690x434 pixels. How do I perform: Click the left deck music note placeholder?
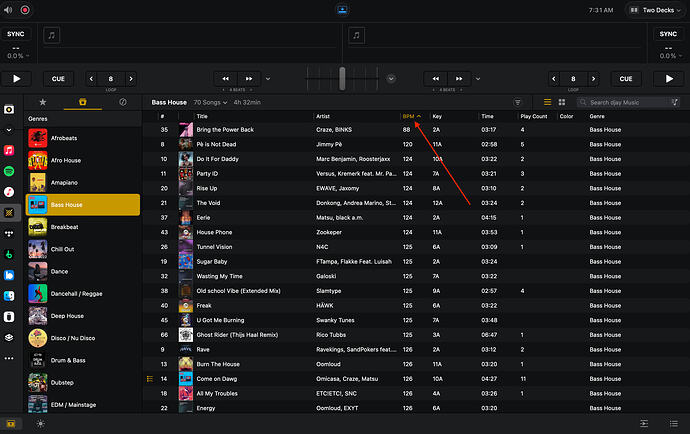(51, 35)
